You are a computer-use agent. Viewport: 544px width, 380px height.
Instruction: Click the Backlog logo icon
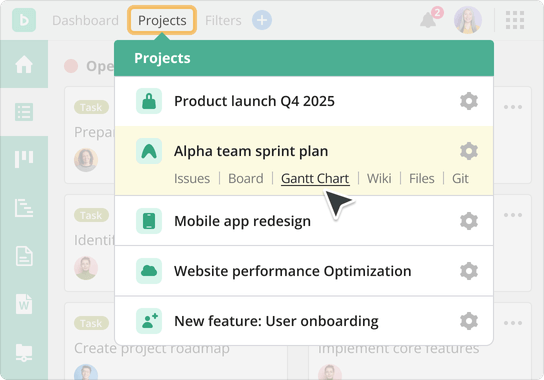click(x=24, y=20)
